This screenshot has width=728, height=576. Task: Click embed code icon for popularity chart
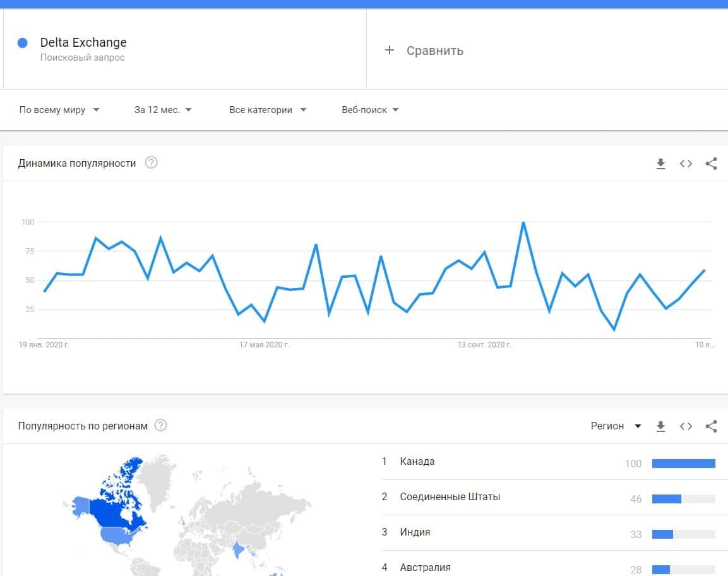tap(686, 164)
